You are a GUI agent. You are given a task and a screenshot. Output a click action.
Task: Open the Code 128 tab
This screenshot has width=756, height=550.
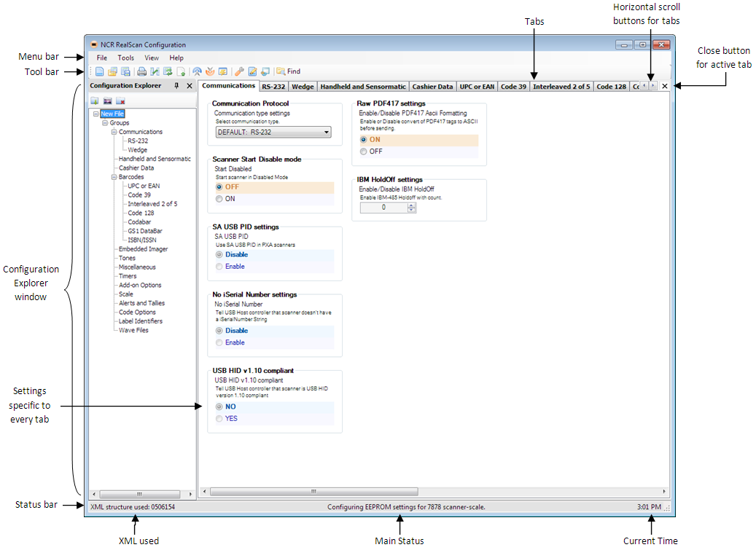(612, 87)
